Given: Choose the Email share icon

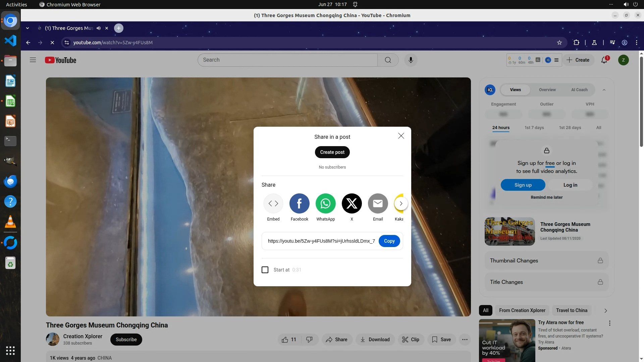Looking at the screenshot, I should [378, 203].
